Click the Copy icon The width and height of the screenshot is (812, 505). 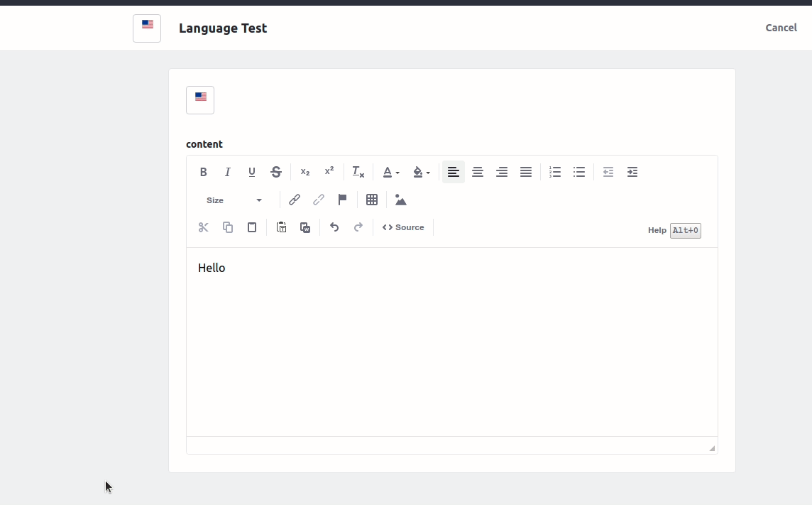[x=227, y=227]
